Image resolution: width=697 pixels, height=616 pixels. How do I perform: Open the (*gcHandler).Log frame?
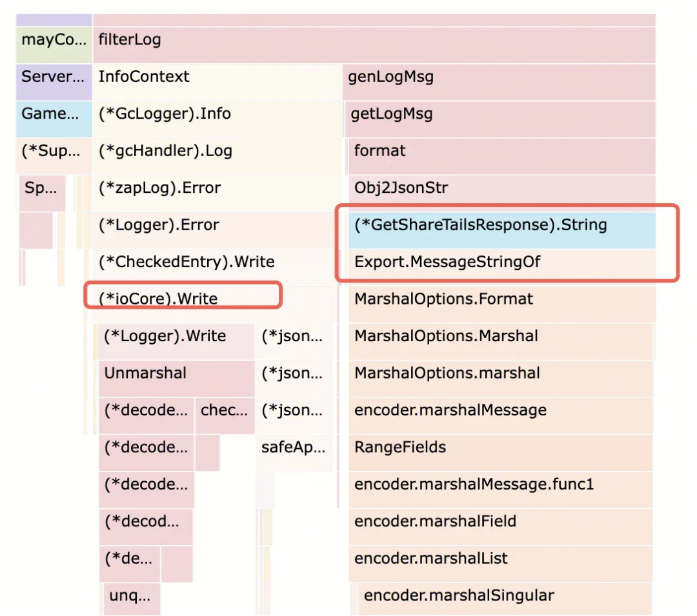point(217,152)
